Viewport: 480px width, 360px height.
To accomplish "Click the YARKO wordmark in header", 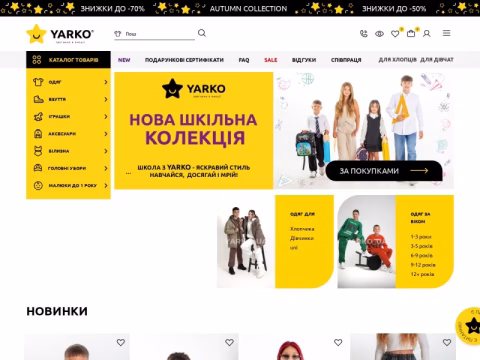I will (72, 34).
